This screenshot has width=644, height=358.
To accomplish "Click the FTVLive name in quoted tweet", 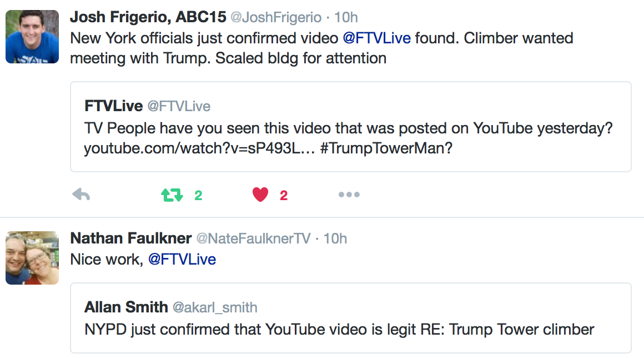I will click(113, 106).
